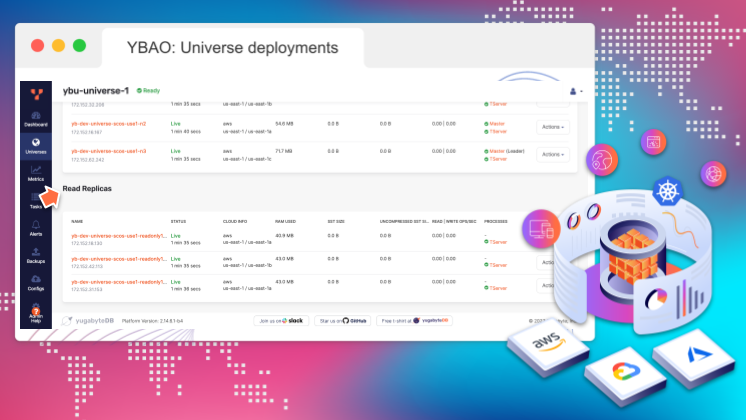Click the ybu-universe-1 universe title
Screen dimensions: 746x420
point(96,90)
